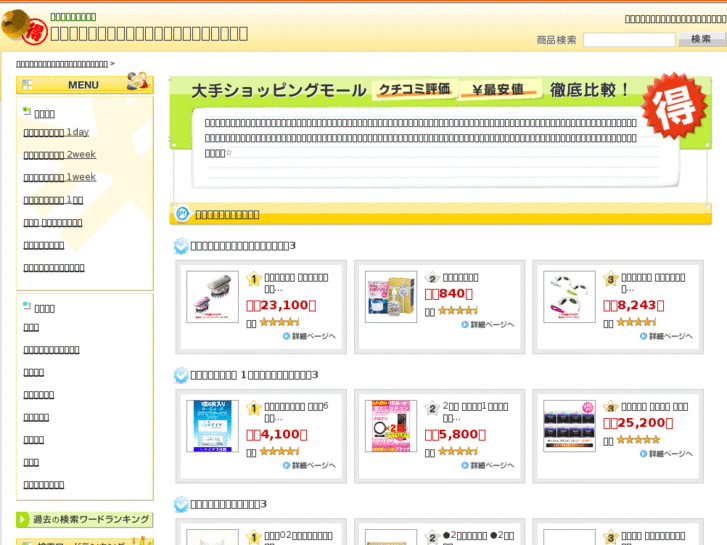The width and height of the screenshot is (727, 545).
Task: Click the star rating on 5,800 card
Action: (x=458, y=451)
